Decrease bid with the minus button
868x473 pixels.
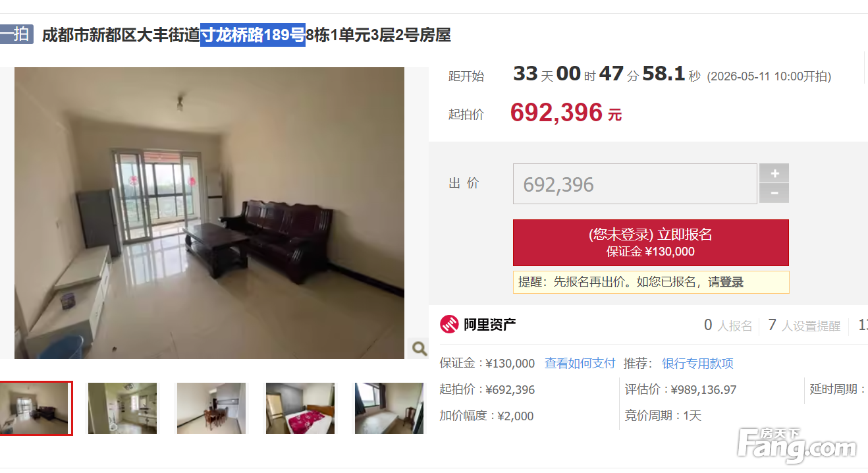point(774,194)
